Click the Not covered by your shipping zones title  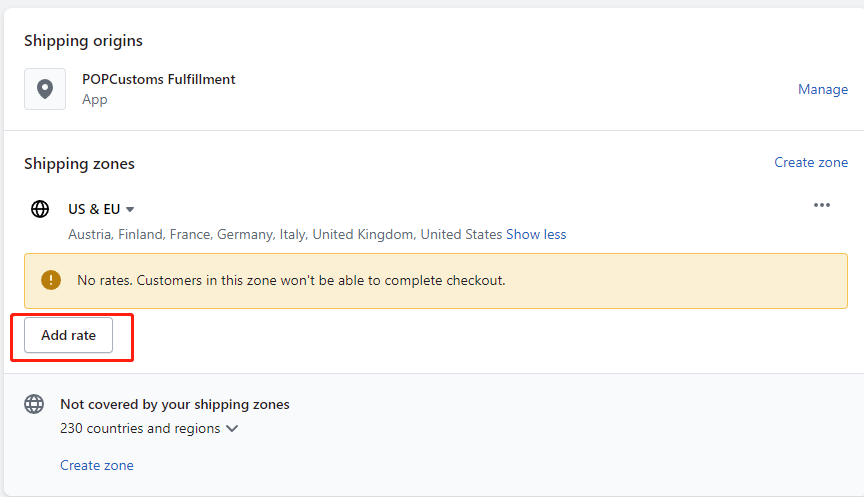(175, 404)
